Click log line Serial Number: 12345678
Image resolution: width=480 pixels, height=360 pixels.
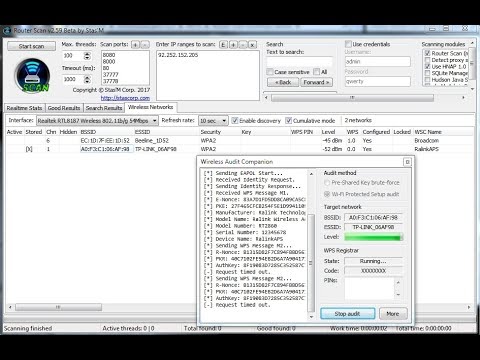[245, 232]
